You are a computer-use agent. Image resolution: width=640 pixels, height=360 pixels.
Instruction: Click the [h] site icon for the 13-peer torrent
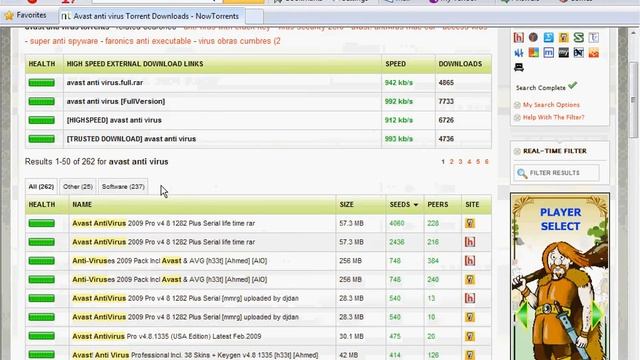[470, 298]
